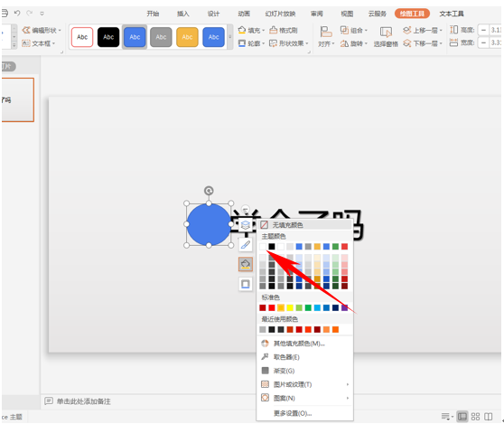Expand the 轮廓 outline dropdown in ribbon
The height and width of the screenshot is (424, 504).
263,43
